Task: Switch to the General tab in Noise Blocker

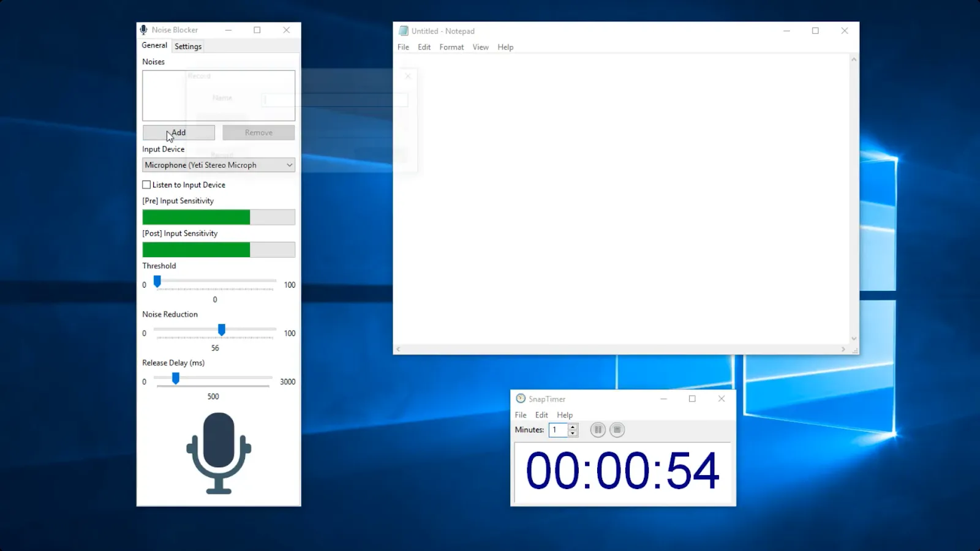Action: 154,45
